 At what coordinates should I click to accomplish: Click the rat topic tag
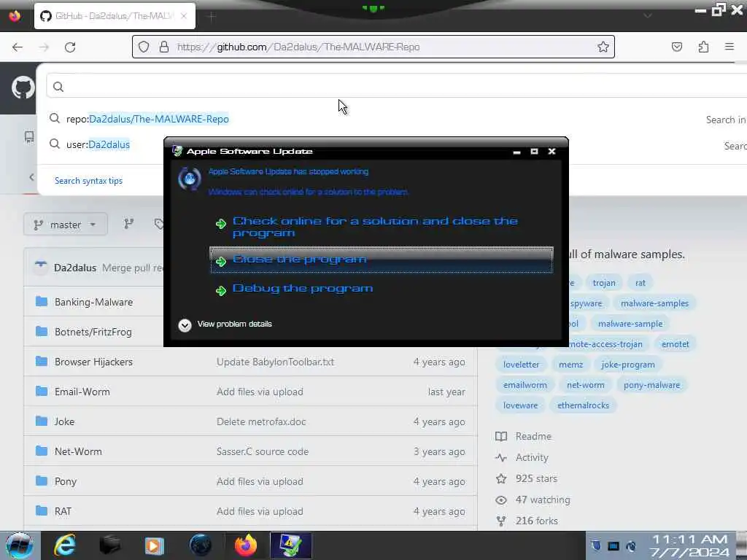pos(640,283)
